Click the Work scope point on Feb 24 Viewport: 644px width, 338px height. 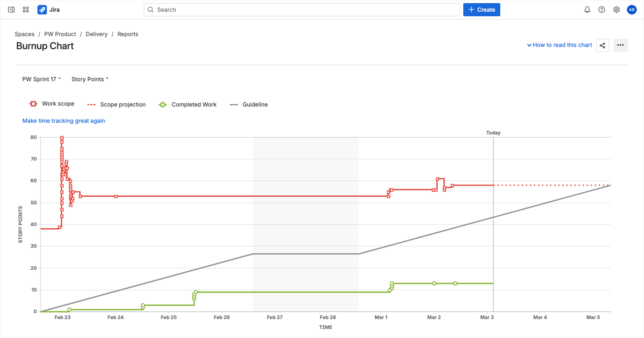(x=116, y=196)
